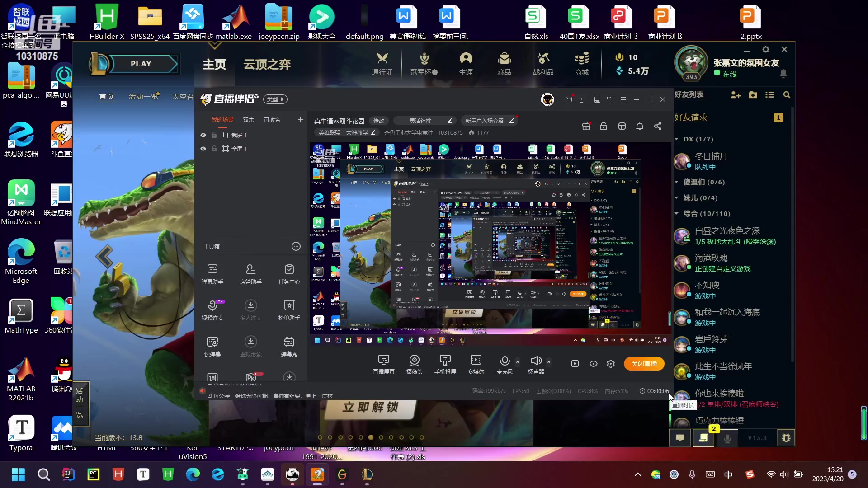Click 修改 to edit stream title
Viewport: 868px width, 488px height.
(379, 121)
